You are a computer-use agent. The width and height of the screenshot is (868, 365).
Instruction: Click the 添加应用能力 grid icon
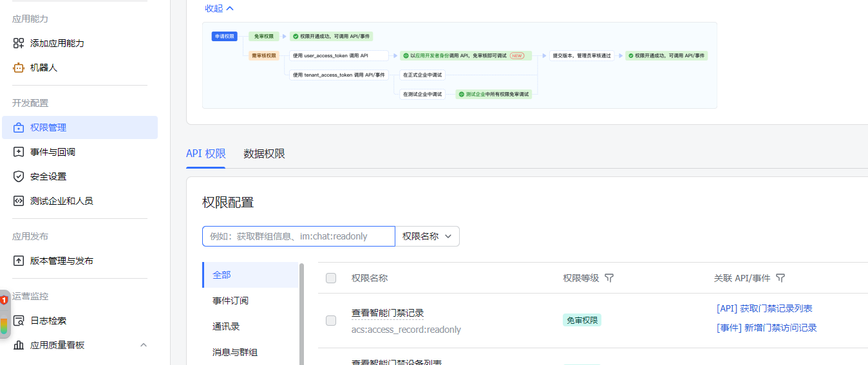19,43
